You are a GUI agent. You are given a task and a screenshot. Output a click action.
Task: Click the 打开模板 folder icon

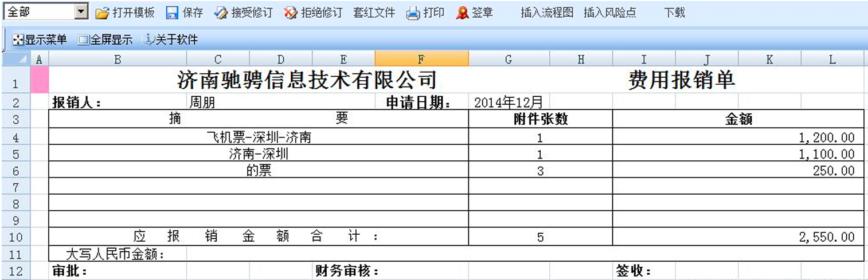[101, 13]
